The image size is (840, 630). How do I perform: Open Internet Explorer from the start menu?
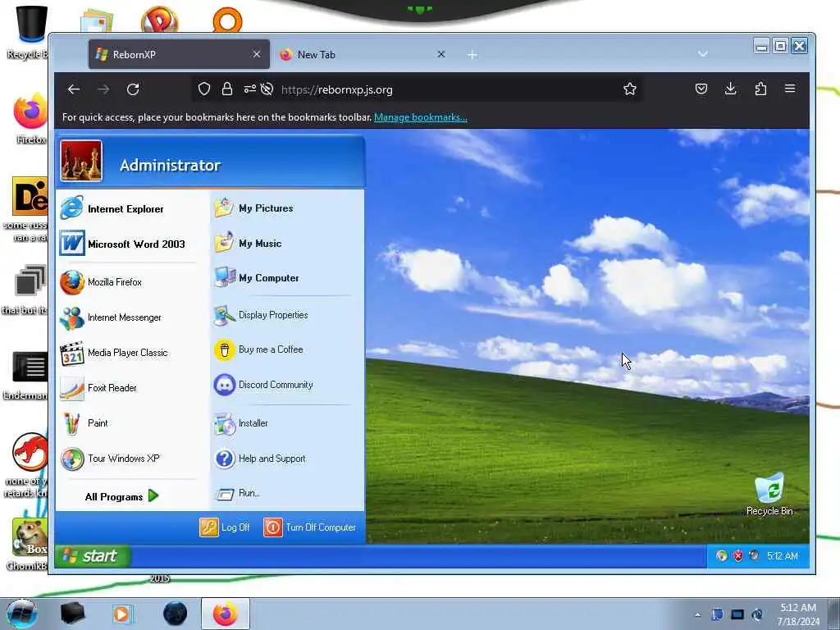112,208
